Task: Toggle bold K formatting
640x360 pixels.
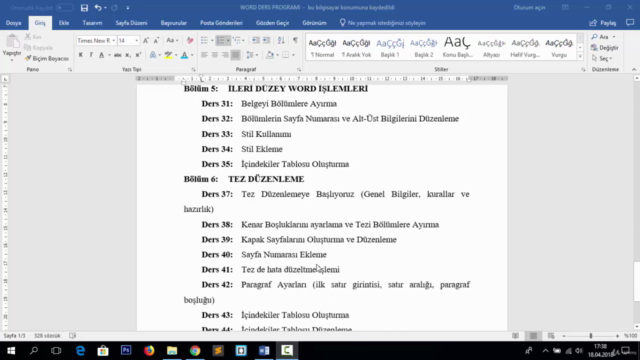Action: pyautogui.click(x=81, y=55)
